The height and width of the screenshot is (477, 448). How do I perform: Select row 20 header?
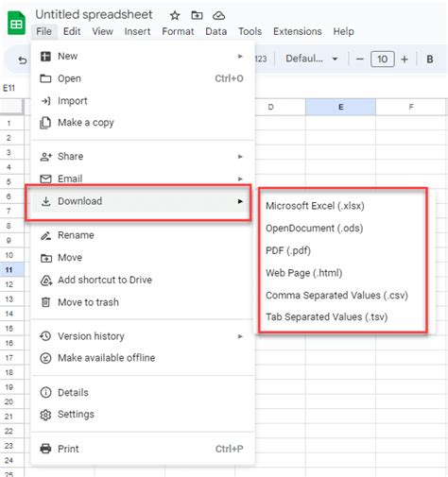click(11, 401)
